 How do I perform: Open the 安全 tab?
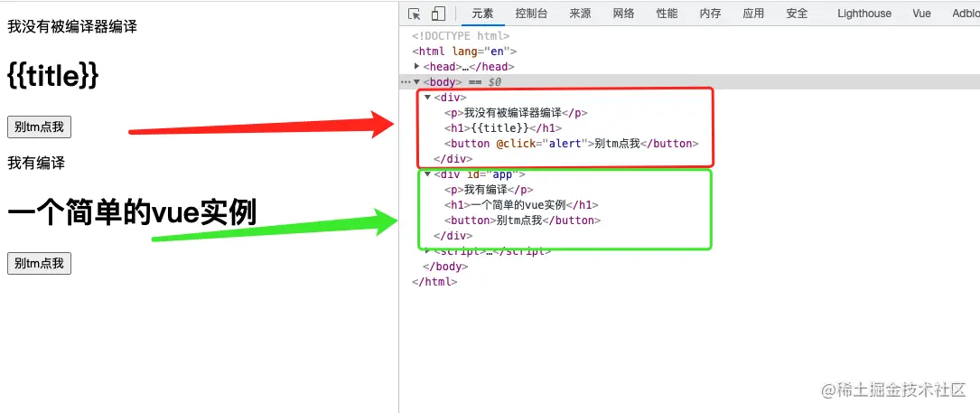click(797, 14)
